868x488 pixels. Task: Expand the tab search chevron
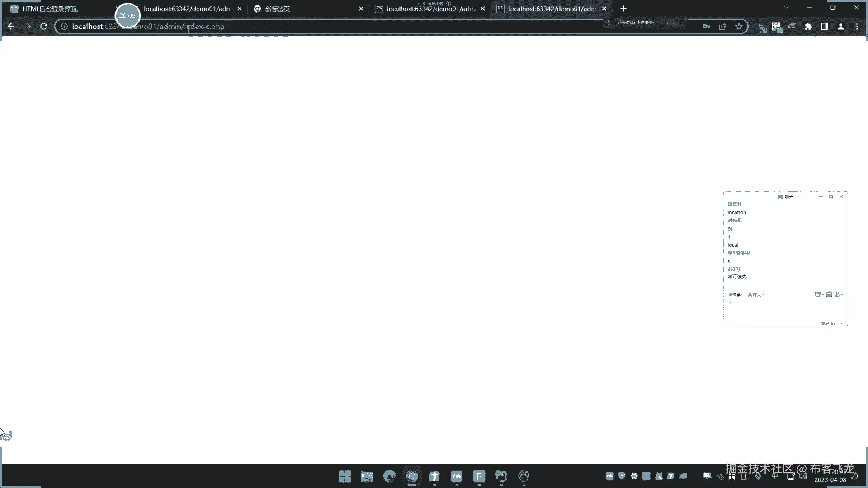(x=786, y=8)
